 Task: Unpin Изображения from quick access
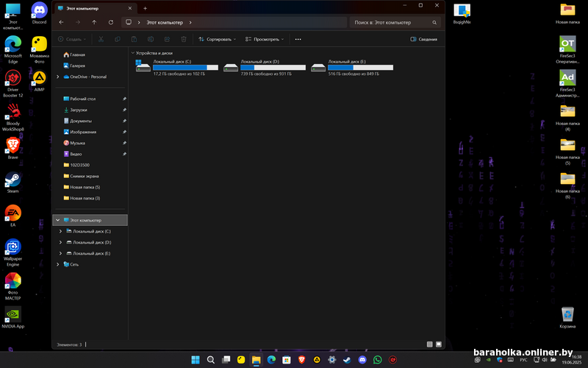(x=124, y=132)
